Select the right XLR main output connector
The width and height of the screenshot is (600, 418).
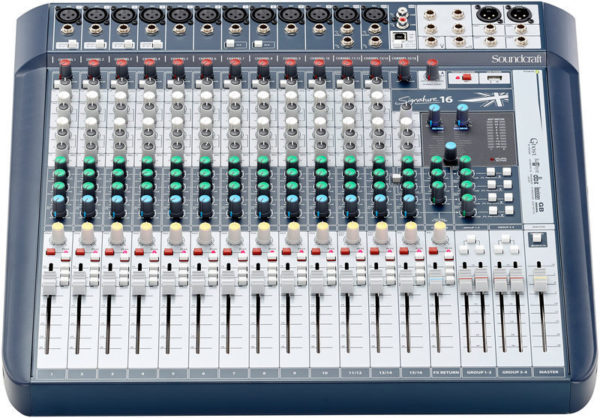[x=519, y=14]
